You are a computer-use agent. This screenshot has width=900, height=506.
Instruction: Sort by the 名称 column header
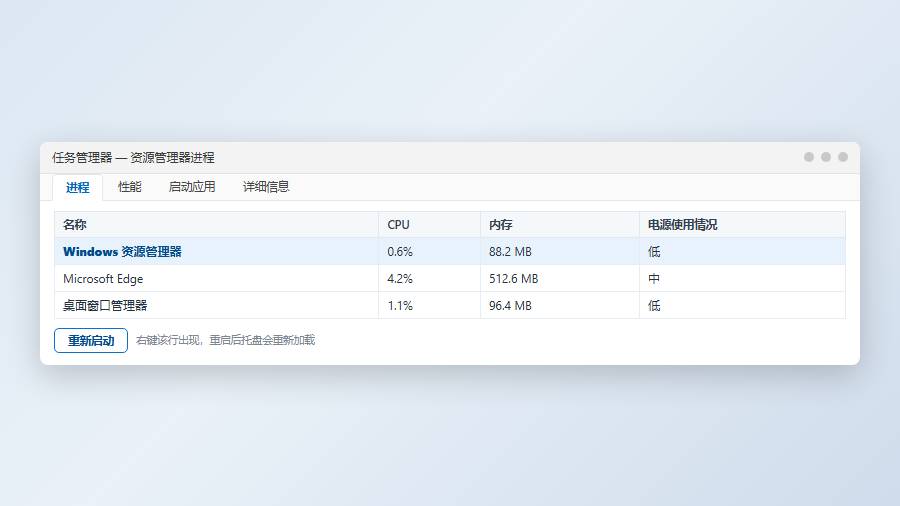(216, 224)
